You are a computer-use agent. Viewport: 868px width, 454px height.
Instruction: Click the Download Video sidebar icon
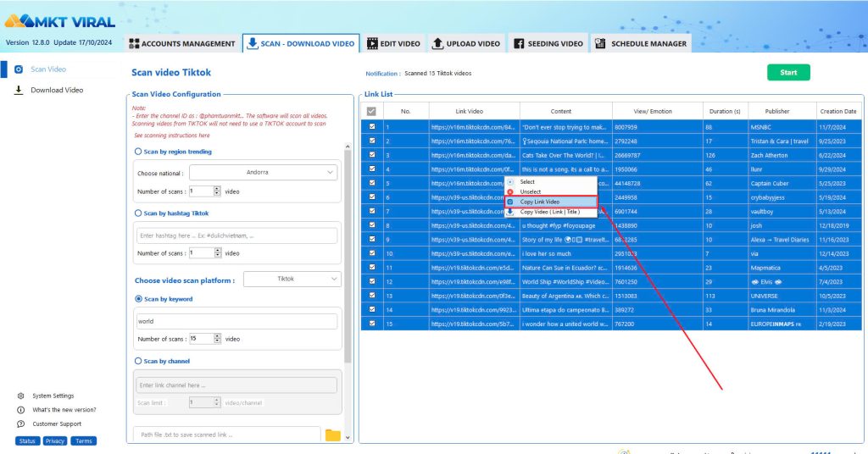point(19,90)
